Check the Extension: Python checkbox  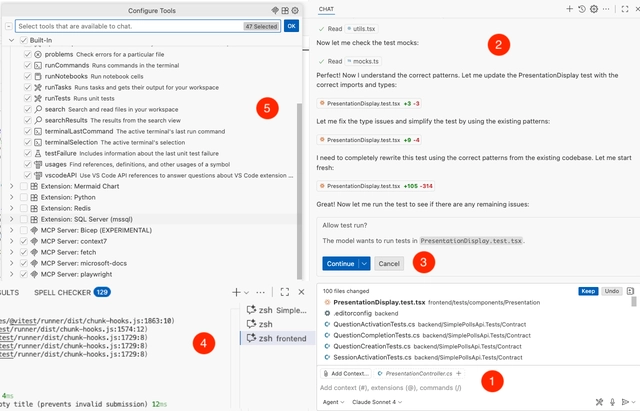[24, 197]
